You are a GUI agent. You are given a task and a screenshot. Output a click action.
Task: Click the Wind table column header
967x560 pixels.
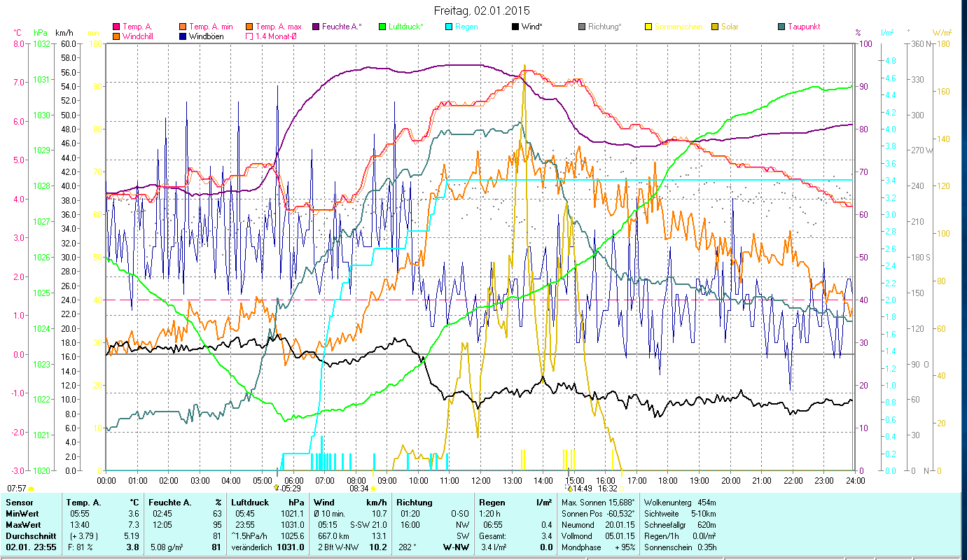pyautogui.click(x=324, y=503)
